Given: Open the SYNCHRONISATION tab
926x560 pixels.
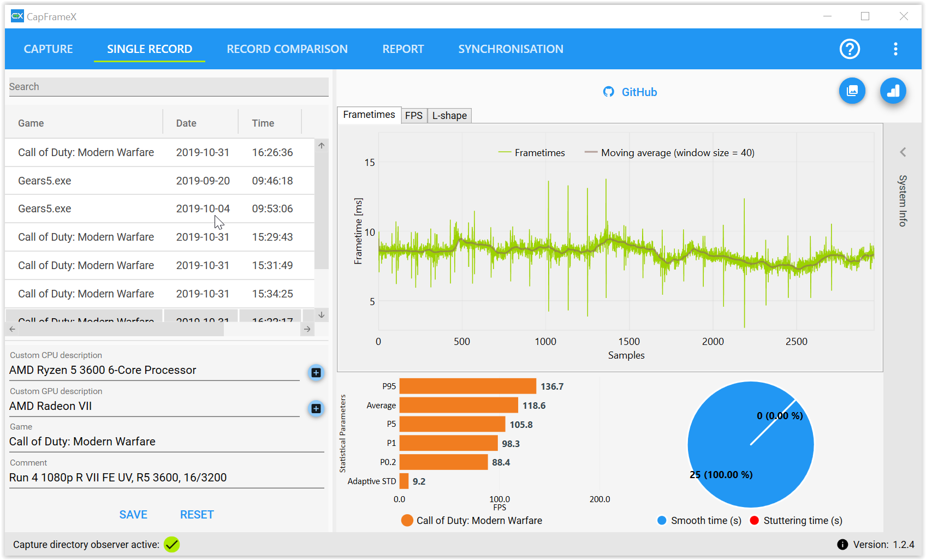Looking at the screenshot, I should [x=511, y=49].
